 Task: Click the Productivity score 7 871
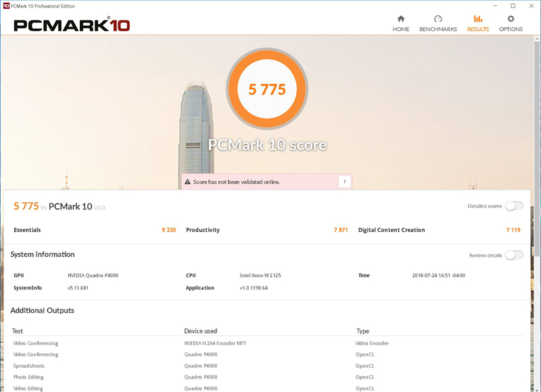click(x=341, y=230)
